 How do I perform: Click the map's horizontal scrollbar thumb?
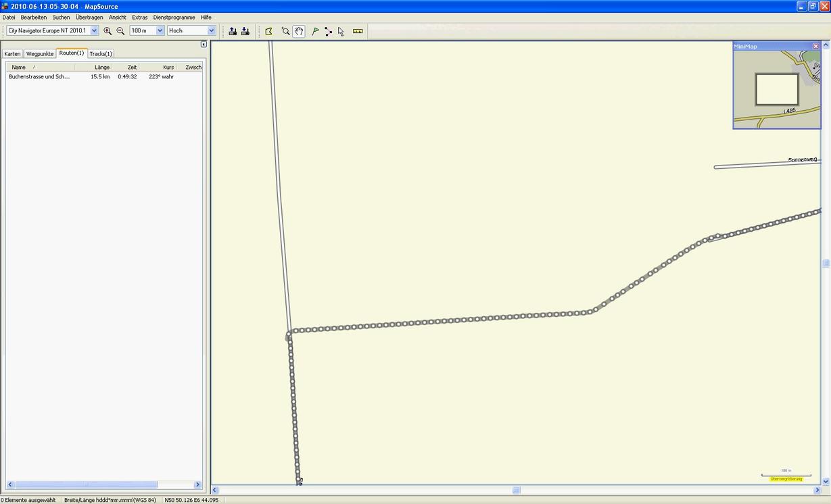[516, 490]
